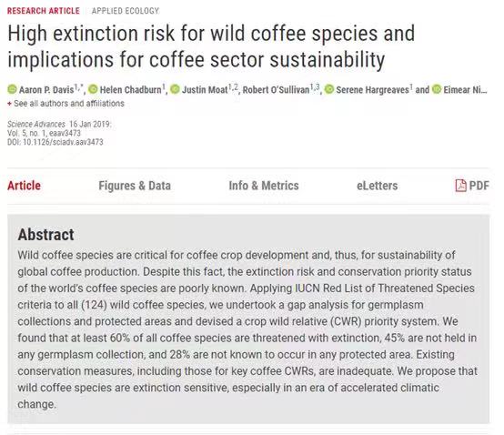Open the Info & Metrics tab
This screenshot has height=435, width=504.
click(264, 186)
